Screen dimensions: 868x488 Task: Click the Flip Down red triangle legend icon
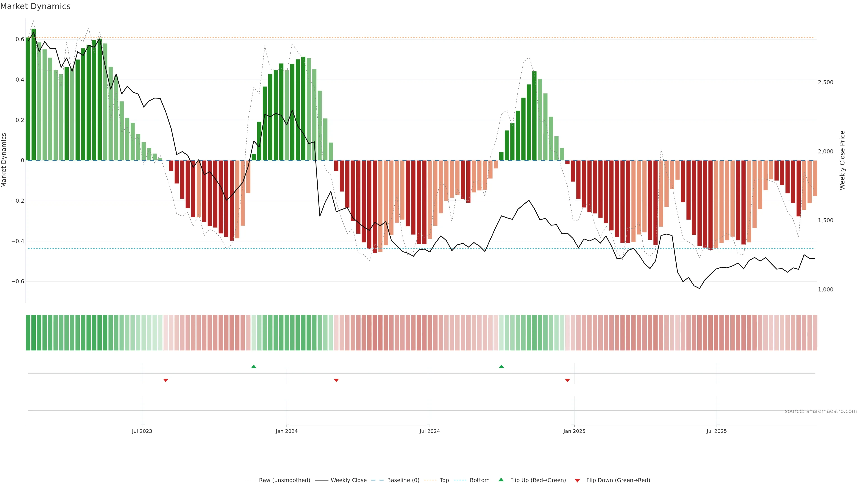(577, 480)
